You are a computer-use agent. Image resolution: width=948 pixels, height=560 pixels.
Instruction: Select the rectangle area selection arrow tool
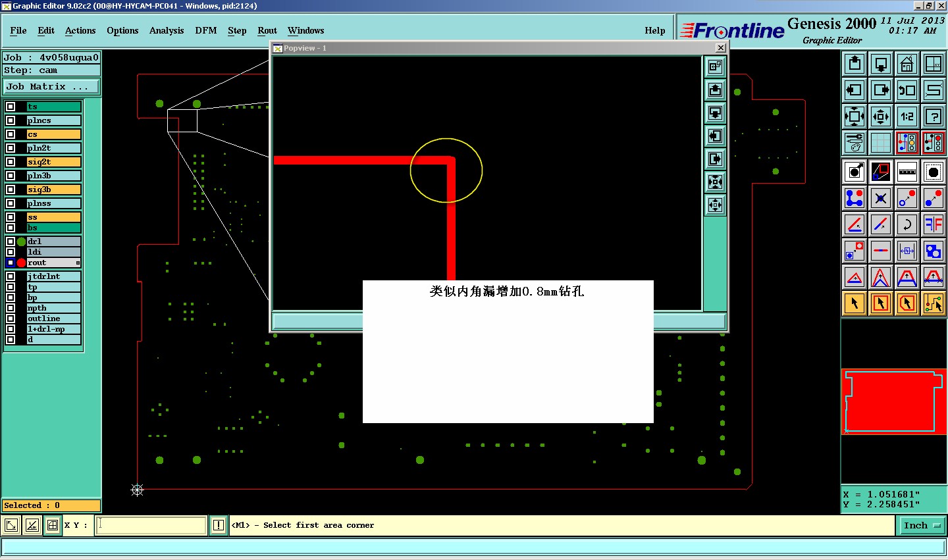pyautogui.click(x=881, y=303)
